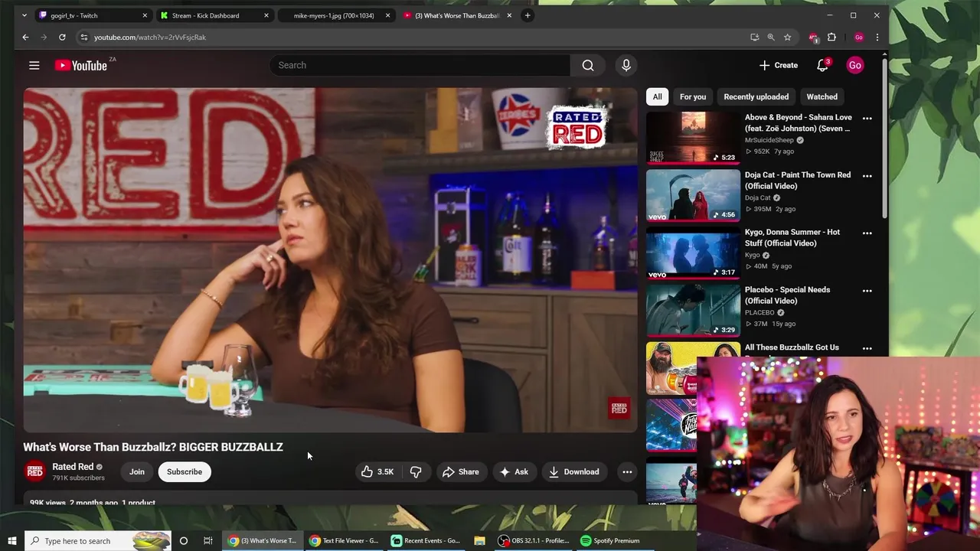Click the Chrome address bar URL
The height and width of the screenshot is (551, 980).
pos(150,37)
